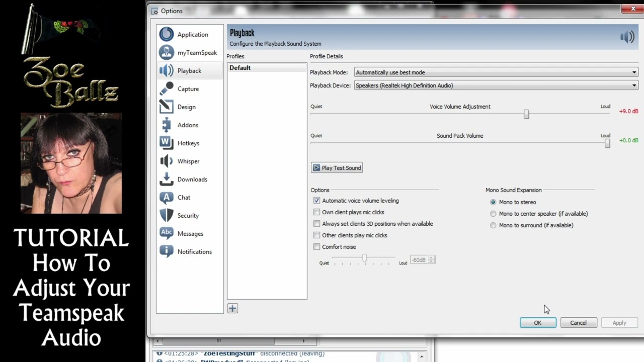Image resolution: width=644 pixels, height=362 pixels.
Task: Click the Playback speaker icon in sidebar
Action: click(x=167, y=70)
